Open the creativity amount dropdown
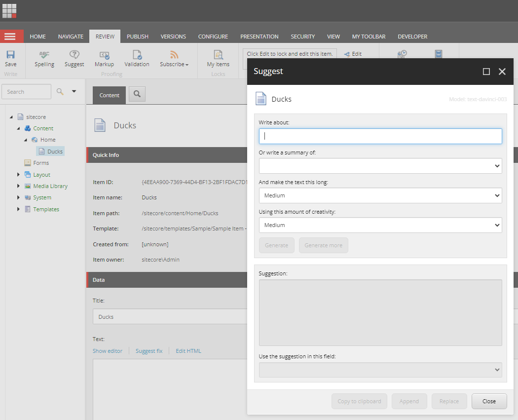The image size is (518, 420). (380, 225)
